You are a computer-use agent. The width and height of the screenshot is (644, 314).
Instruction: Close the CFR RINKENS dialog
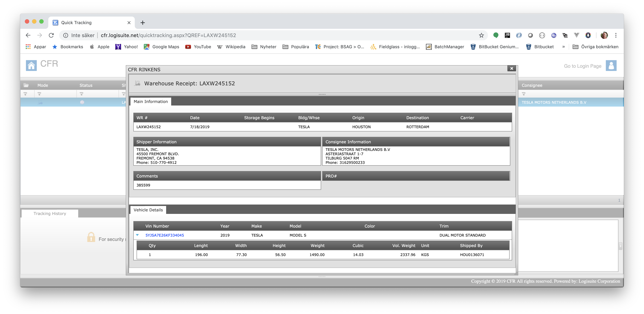pyautogui.click(x=512, y=68)
